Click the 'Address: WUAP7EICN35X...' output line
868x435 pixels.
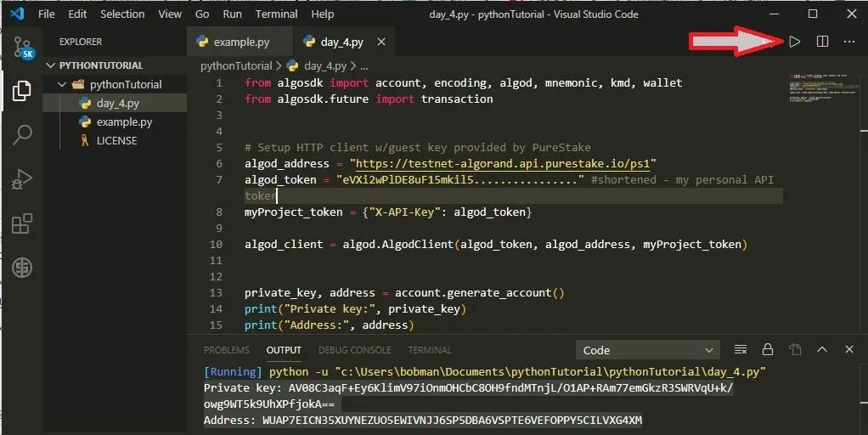click(x=422, y=420)
